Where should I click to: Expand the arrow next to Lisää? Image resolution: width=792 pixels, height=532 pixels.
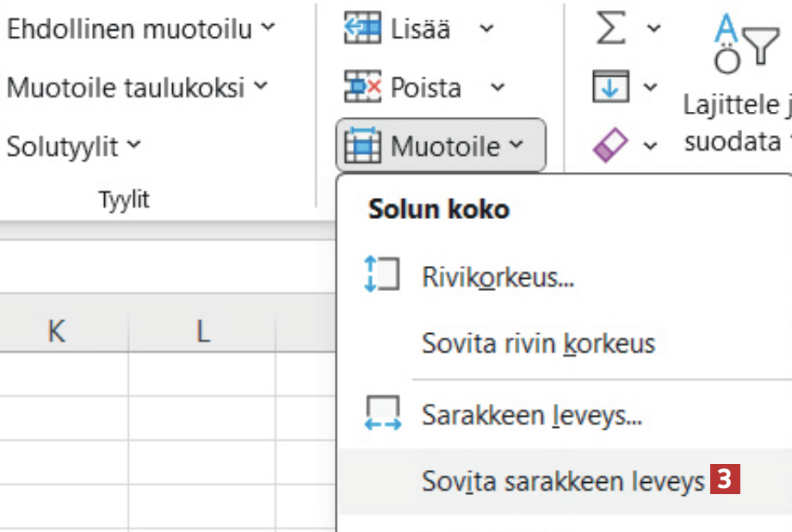(487, 29)
